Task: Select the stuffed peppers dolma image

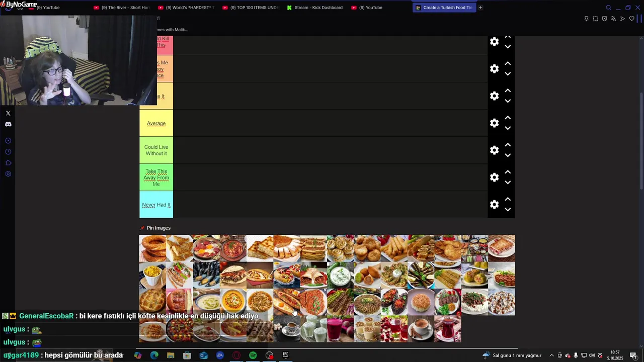Action: (x=474, y=275)
